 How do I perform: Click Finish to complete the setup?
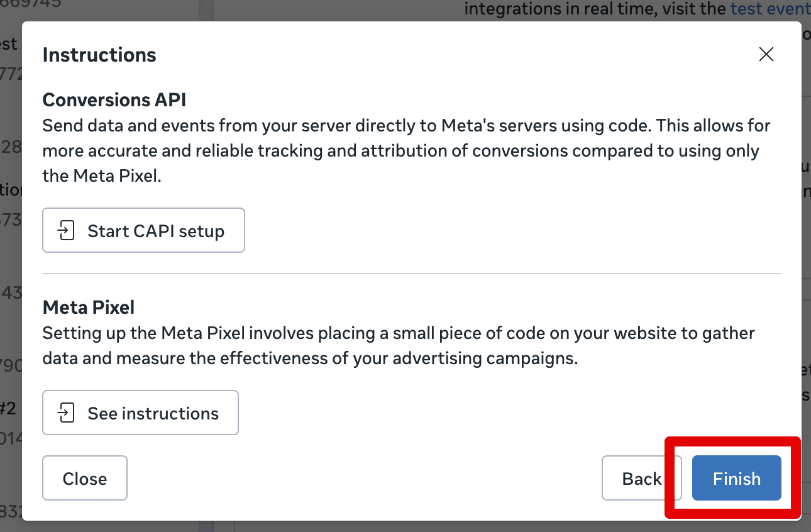point(737,479)
